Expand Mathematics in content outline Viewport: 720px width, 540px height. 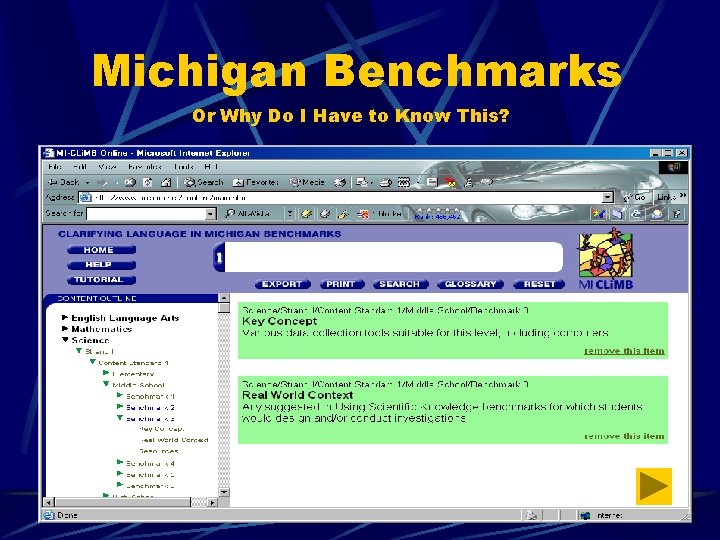(65, 329)
